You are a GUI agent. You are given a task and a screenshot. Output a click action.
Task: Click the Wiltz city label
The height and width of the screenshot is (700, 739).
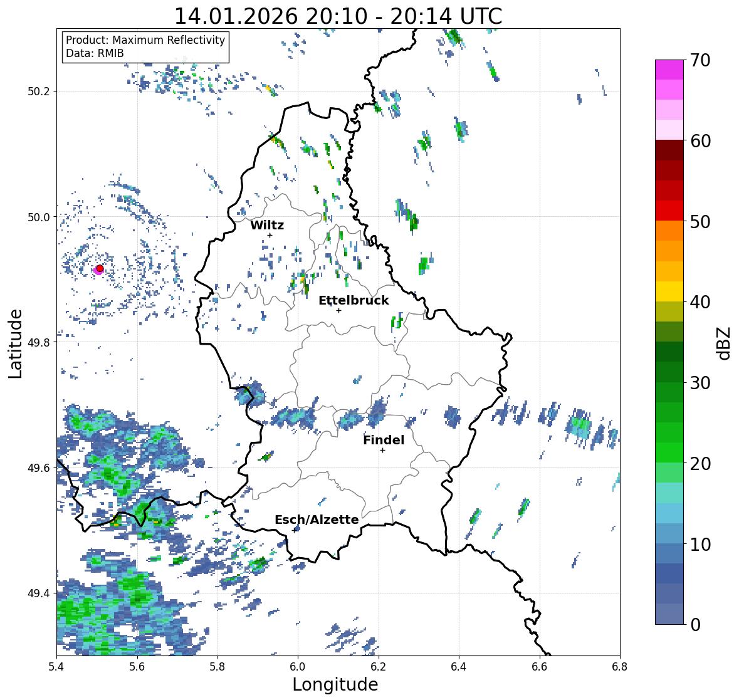pyautogui.click(x=267, y=225)
